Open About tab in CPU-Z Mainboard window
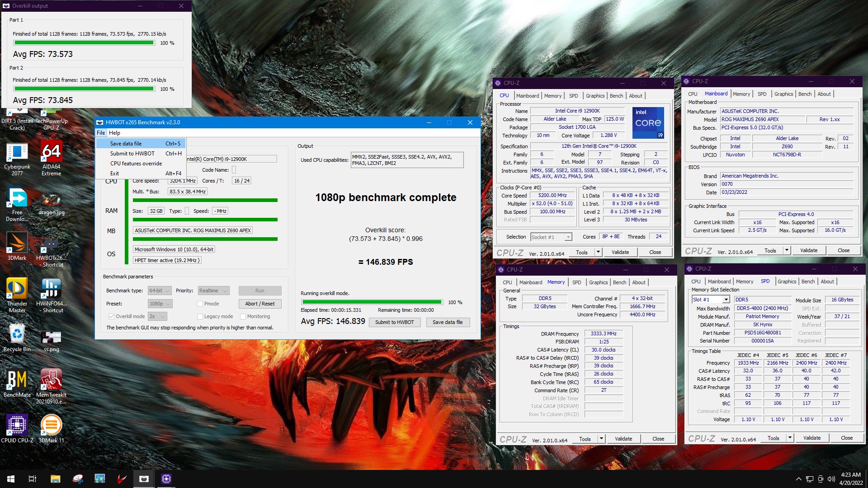The width and height of the screenshot is (868, 488). 824,94
